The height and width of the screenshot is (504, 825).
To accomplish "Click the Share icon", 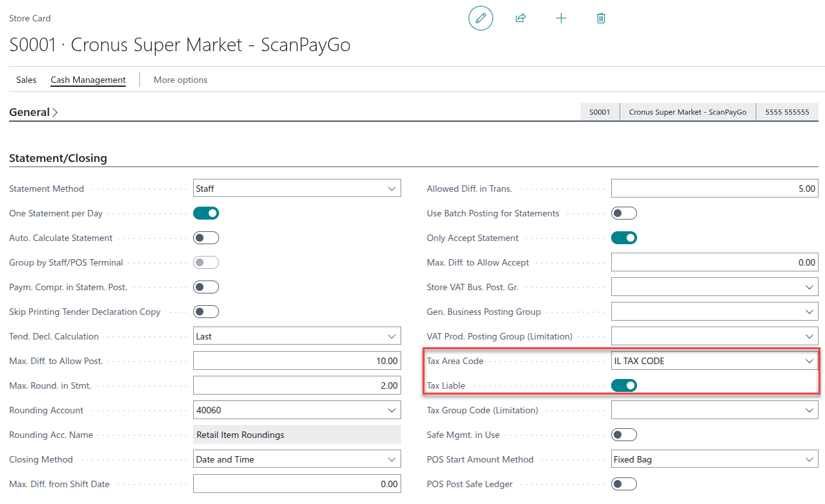I will 520,18.
